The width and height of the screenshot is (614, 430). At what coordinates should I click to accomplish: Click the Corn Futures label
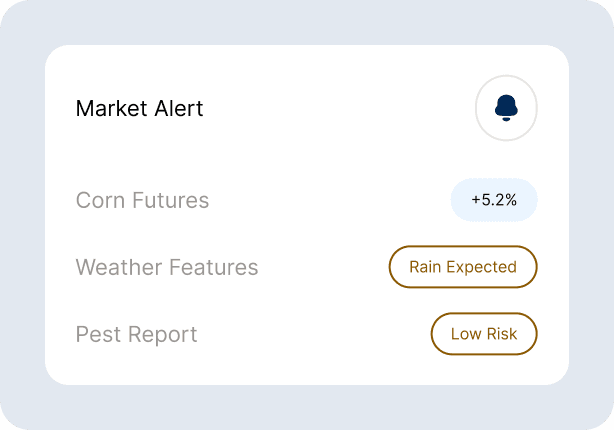pyautogui.click(x=142, y=200)
